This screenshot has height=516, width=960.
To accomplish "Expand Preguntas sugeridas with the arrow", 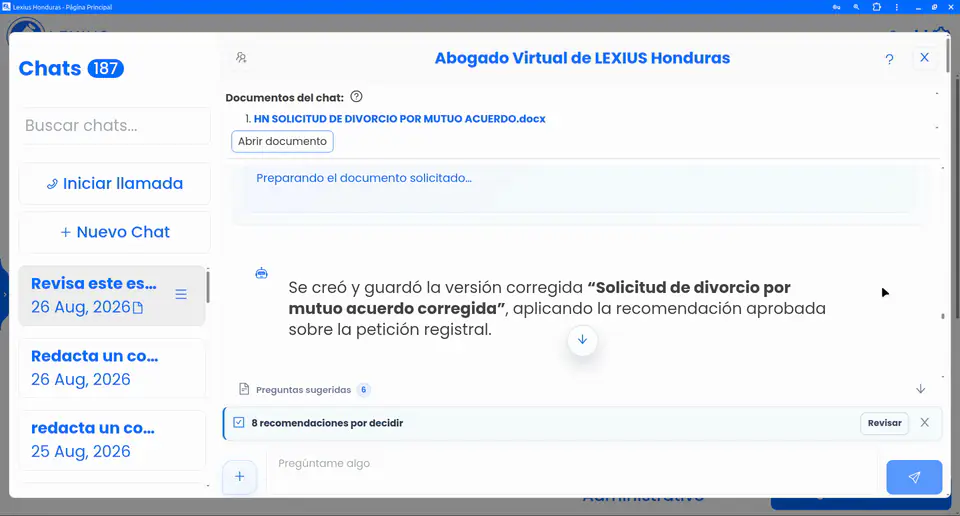I will (920, 389).
